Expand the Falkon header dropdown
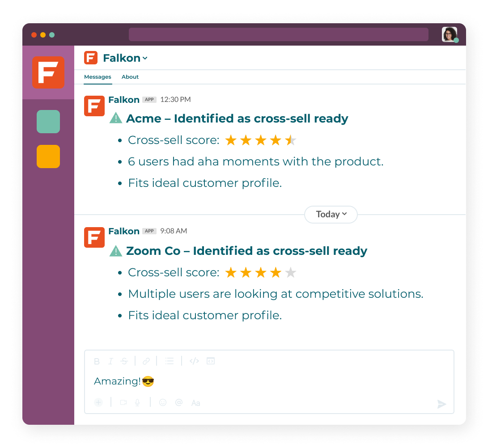 click(145, 58)
